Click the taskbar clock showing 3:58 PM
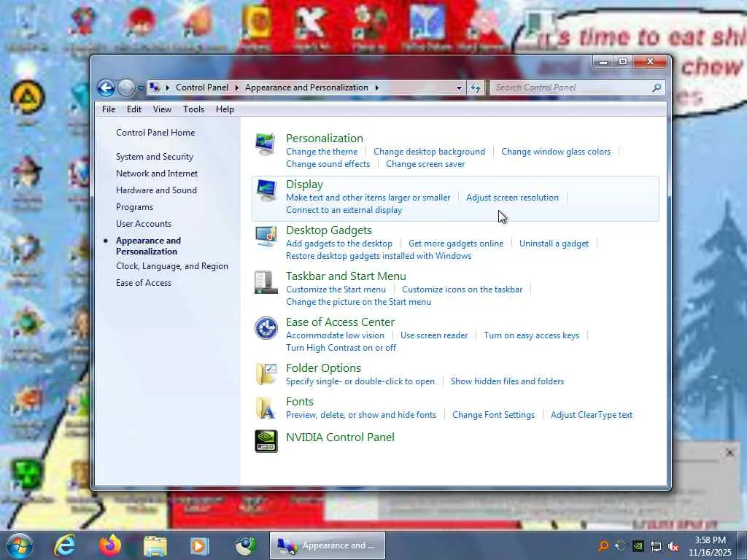This screenshot has width=747, height=560. [x=710, y=546]
